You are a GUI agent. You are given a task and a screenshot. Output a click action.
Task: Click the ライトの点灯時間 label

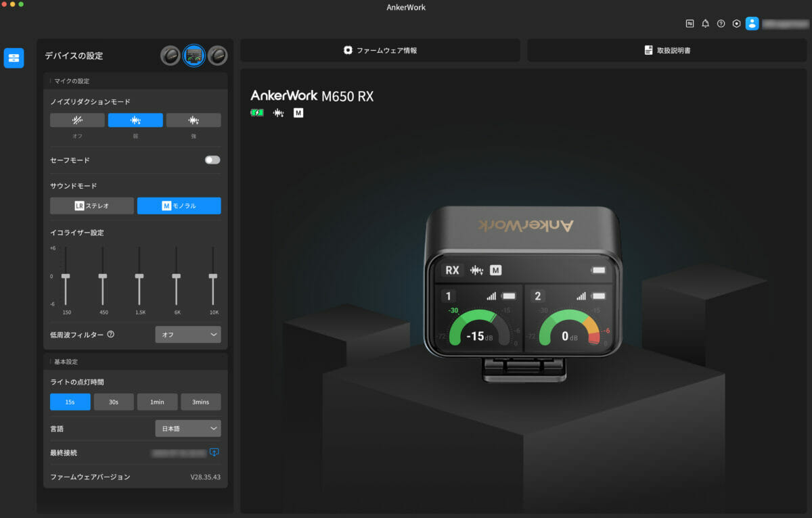(77, 382)
